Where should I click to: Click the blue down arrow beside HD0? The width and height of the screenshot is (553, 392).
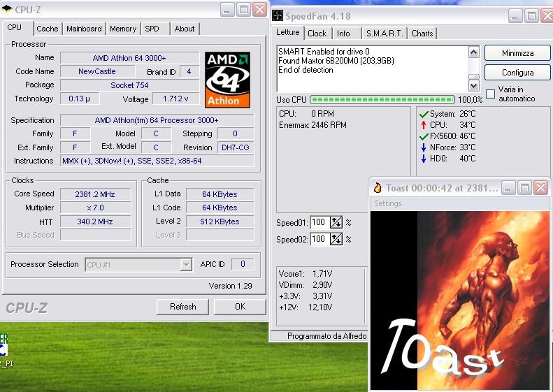424,159
